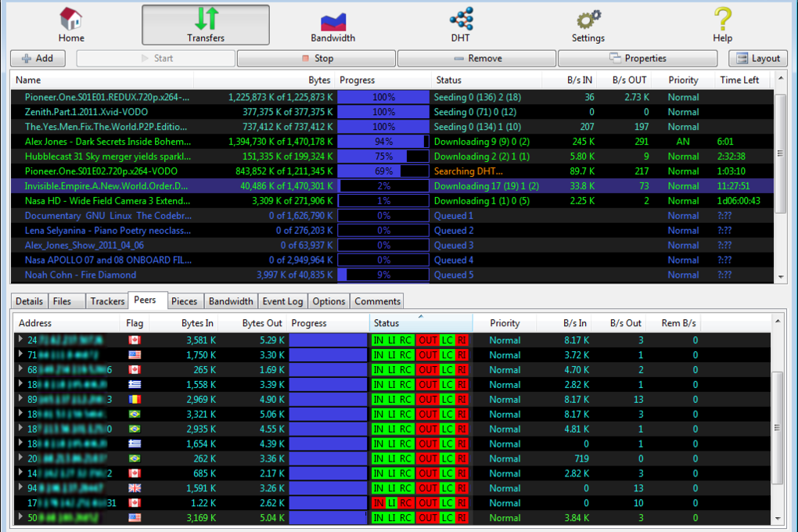Click the Start button
Image resolution: width=798 pixels, height=532 pixels.
(156, 59)
